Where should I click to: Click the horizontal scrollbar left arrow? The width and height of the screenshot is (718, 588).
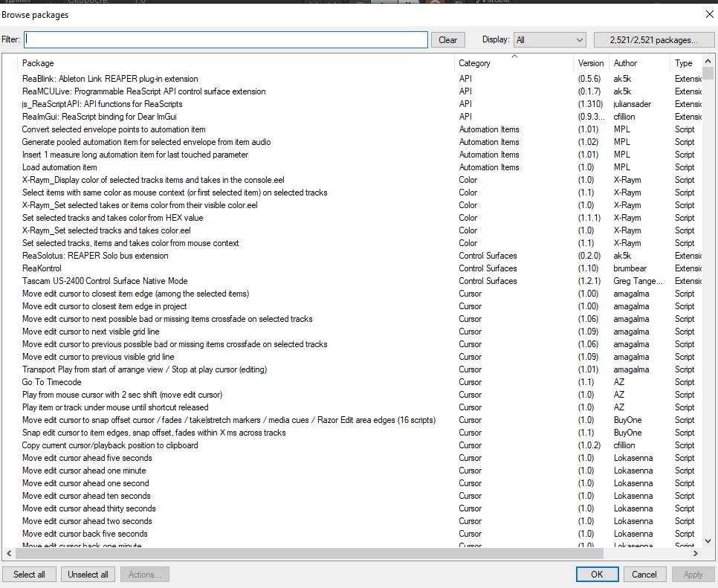[x=9, y=553]
